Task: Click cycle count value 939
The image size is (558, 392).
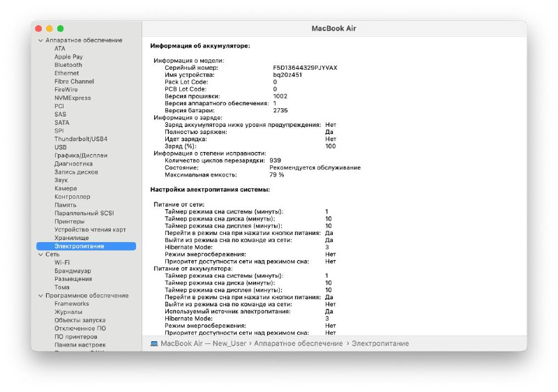Action: point(275,160)
